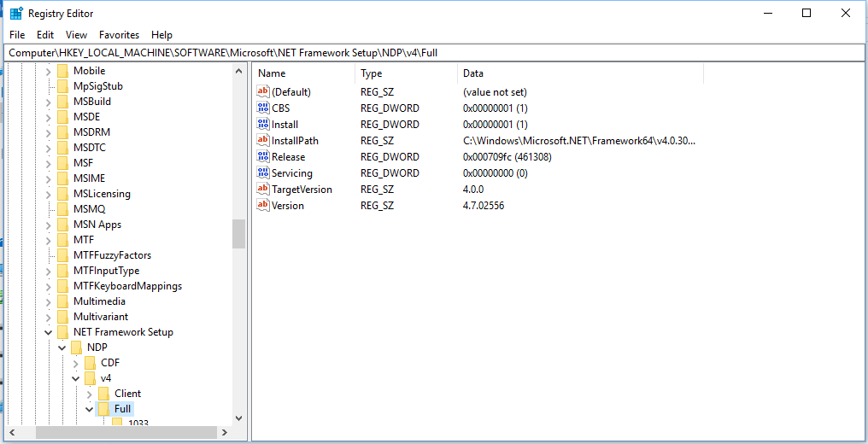Expand the MSDRM key
The width and height of the screenshot is (868, 444).
pyautogui.click(x=48, y=132)
